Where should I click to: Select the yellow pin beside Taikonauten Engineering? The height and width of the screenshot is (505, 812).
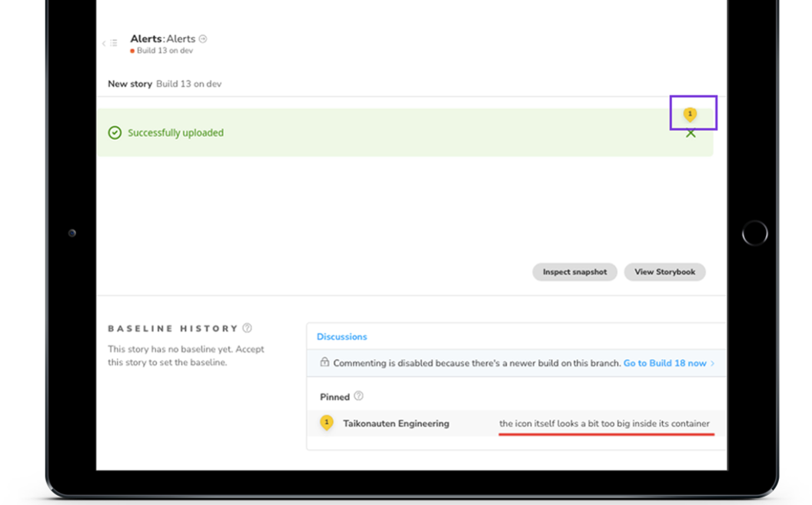327,423
